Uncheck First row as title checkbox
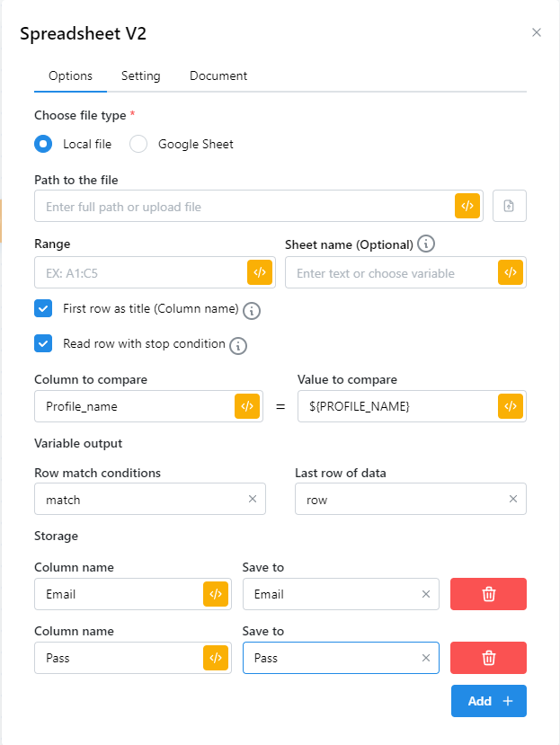 click(x=43, y=309)
